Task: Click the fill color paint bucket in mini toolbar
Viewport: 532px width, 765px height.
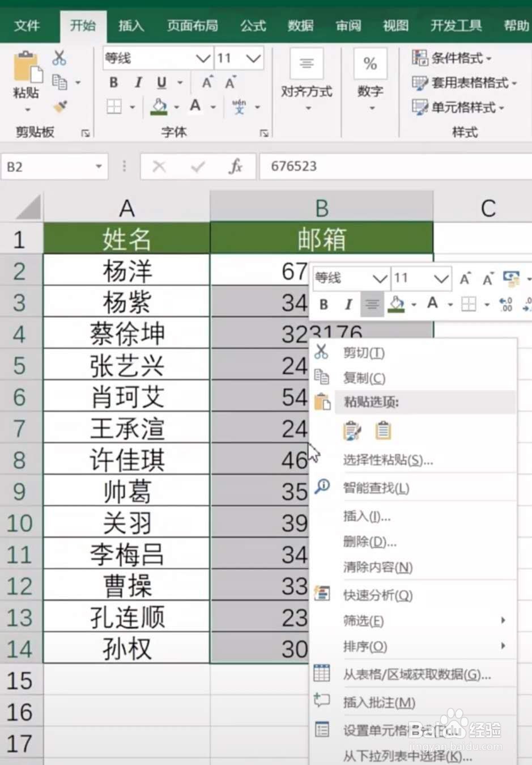Action: [x=397, y=302]
